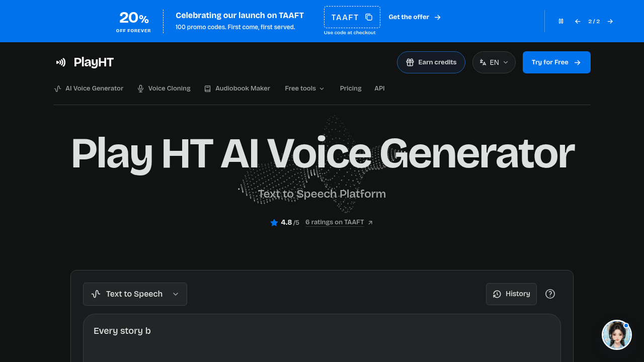Open the History panel
The image size is (644, 362).
(x=511, y=294)
